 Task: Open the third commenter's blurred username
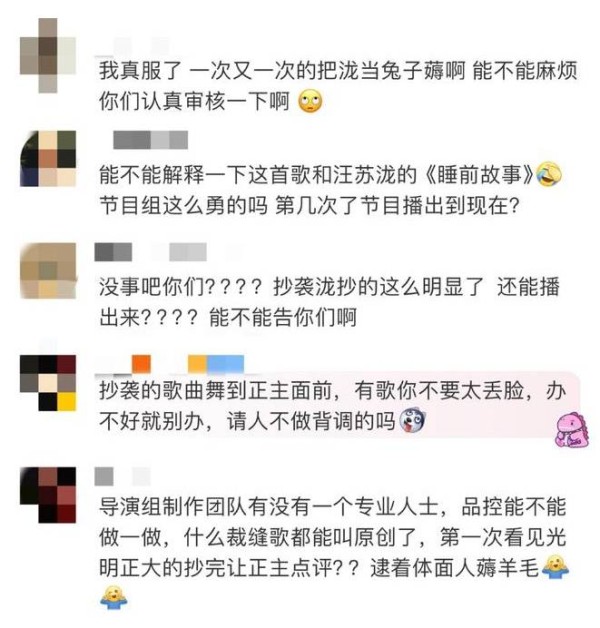coord(151,252)
